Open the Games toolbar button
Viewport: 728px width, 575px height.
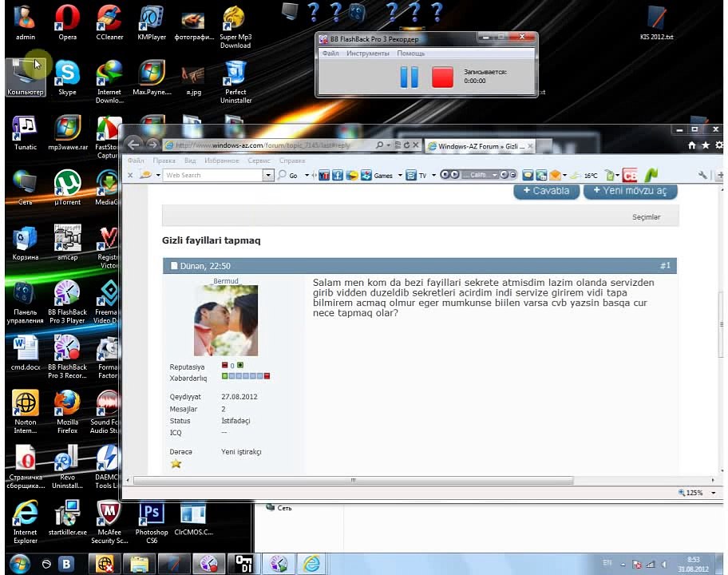[377, 176]
